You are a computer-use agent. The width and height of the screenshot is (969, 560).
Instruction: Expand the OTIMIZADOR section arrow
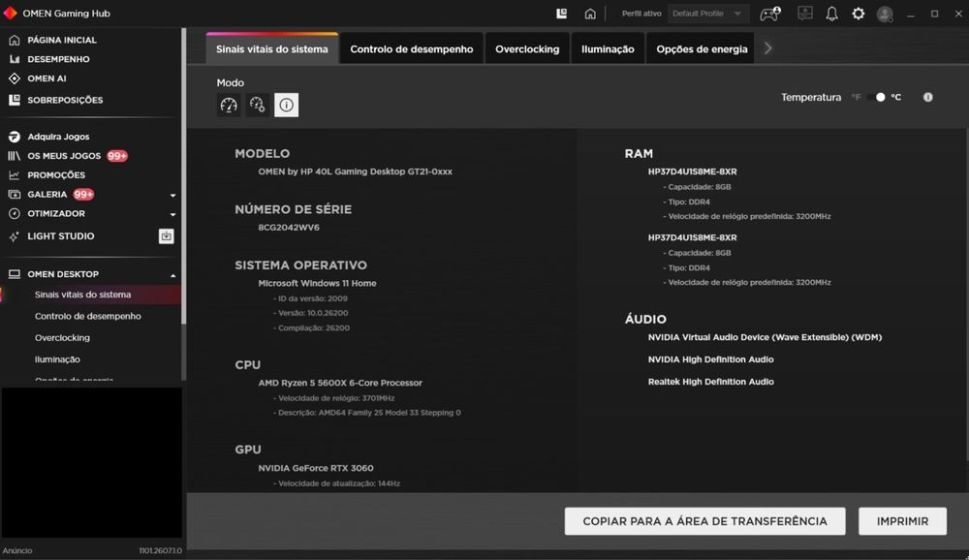(173, 214)
